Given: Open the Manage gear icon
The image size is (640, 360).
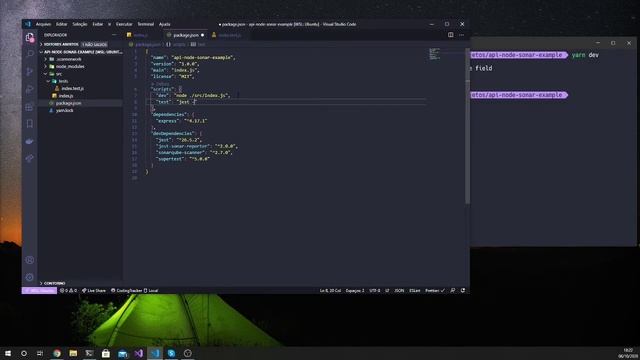Looking at the screenshot, I should [x=29, y=277].
